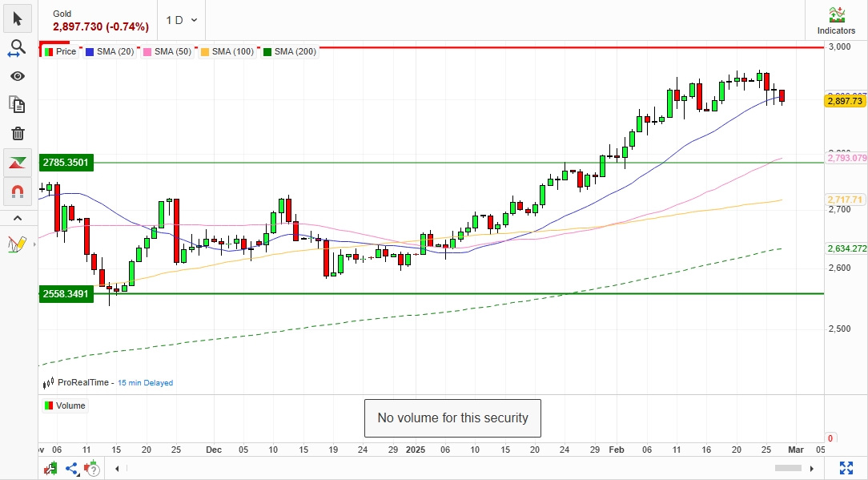This screenshot has width=868, height=480.
Task: Toggle the magnet snap mode
Action: pos(18,192)
